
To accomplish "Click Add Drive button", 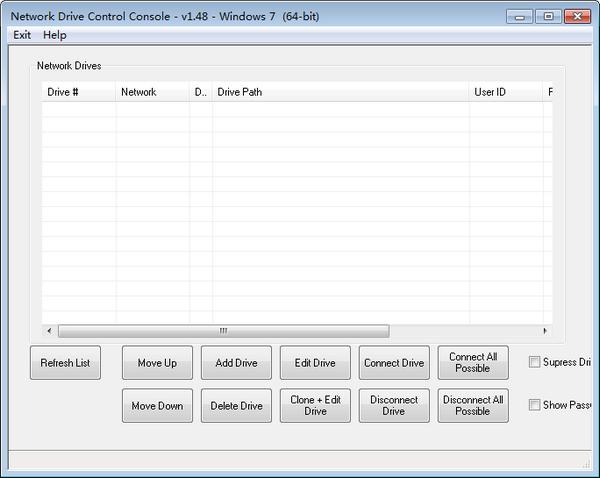I will coord(236,363).
